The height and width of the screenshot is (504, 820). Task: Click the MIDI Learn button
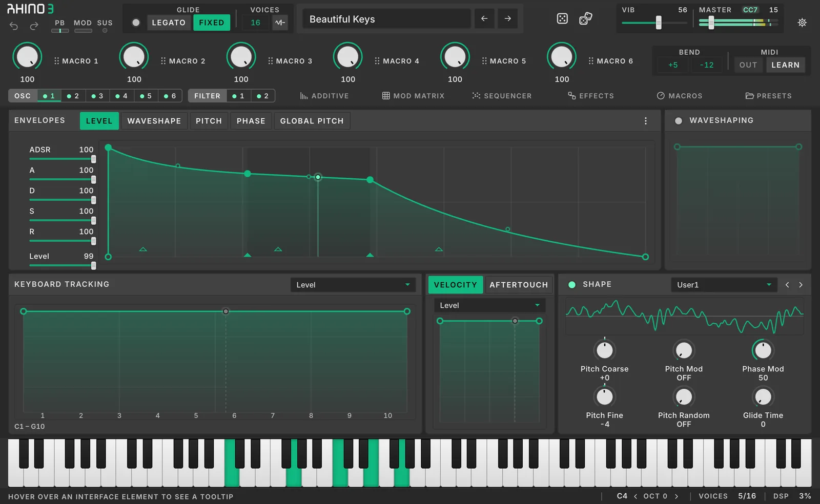(785, 65)
